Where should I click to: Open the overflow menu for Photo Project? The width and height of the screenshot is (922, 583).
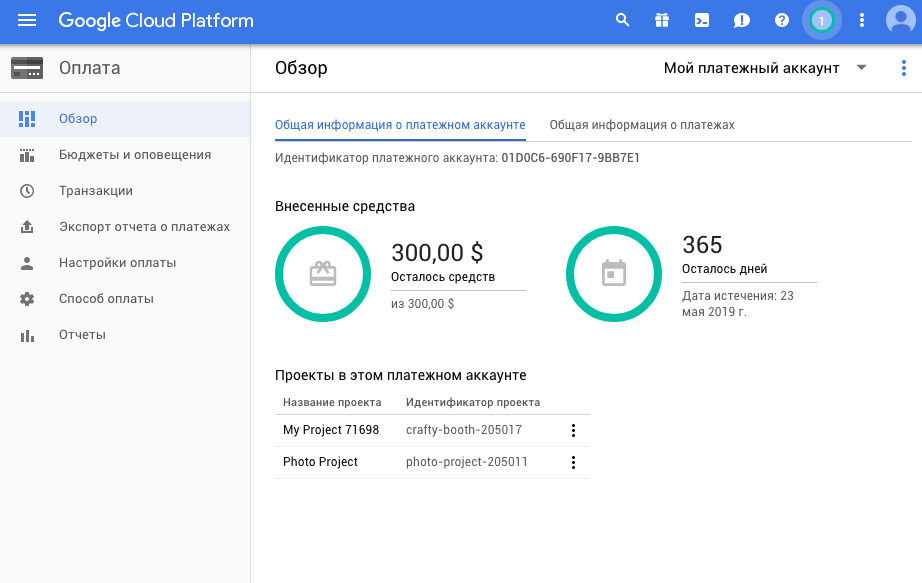tap(573, 462)
